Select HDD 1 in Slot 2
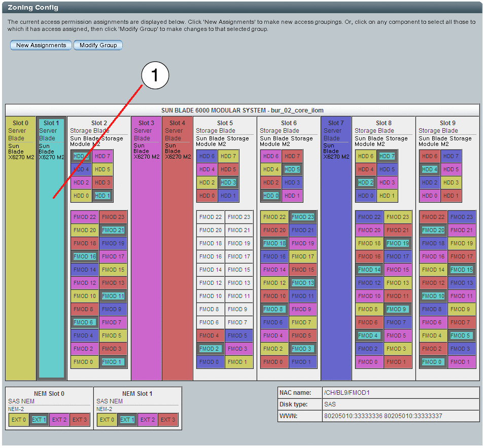This screenshot has width=483, height=448. [x=102, y=196]
